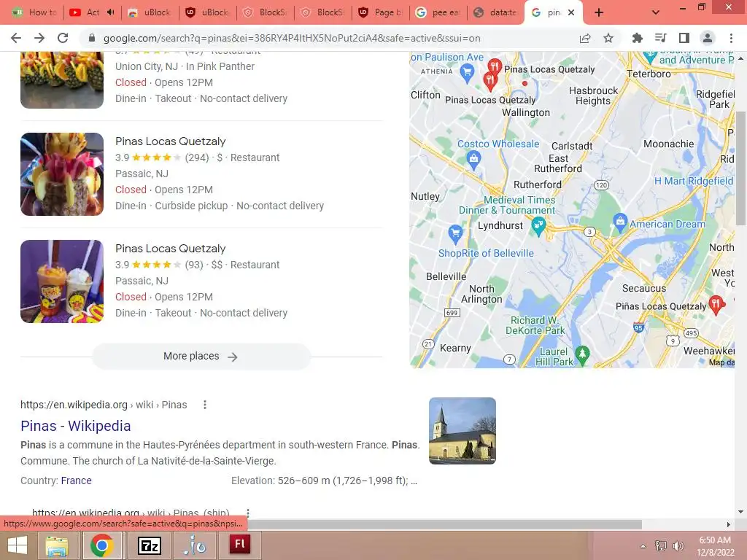747x560 pixels.
Task: Reload the Google search page
Action: click(63, 38)
